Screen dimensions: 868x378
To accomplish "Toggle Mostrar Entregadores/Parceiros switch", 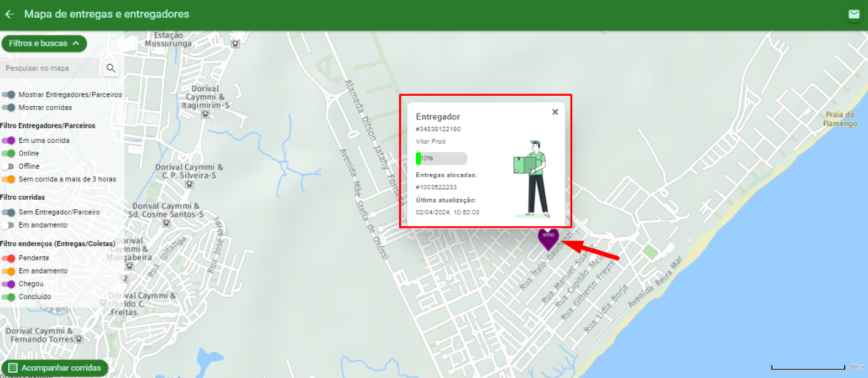I will (x=8, y=94).
